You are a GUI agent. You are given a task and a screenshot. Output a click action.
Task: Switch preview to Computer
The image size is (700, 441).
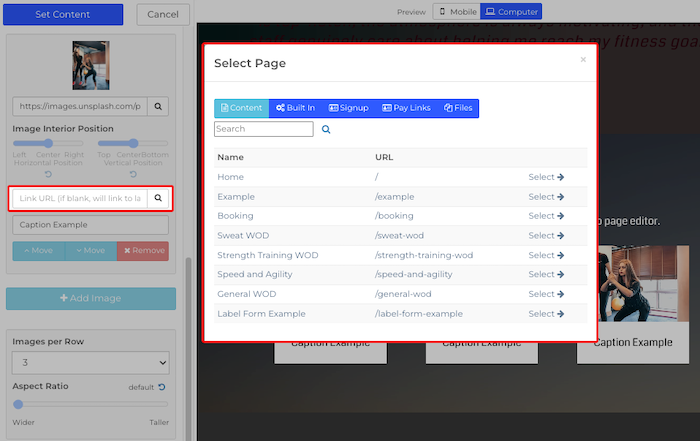click(511, 12)
